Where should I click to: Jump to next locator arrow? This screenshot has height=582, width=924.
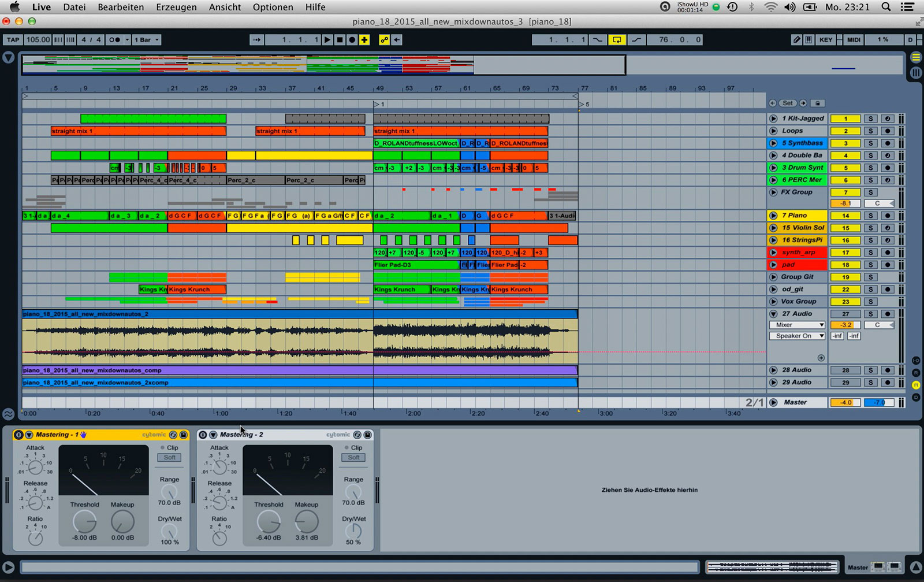pos(803,103)
